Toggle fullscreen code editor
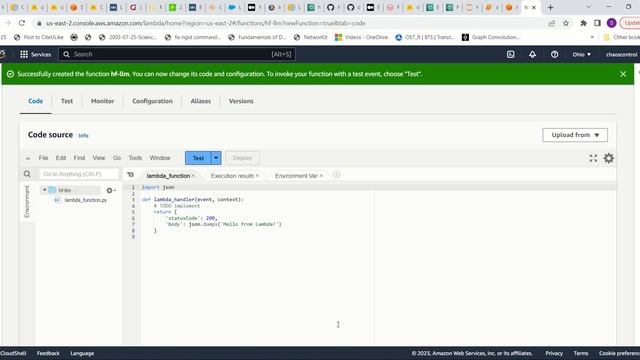 pyautogui.click(x=593, y=158)
